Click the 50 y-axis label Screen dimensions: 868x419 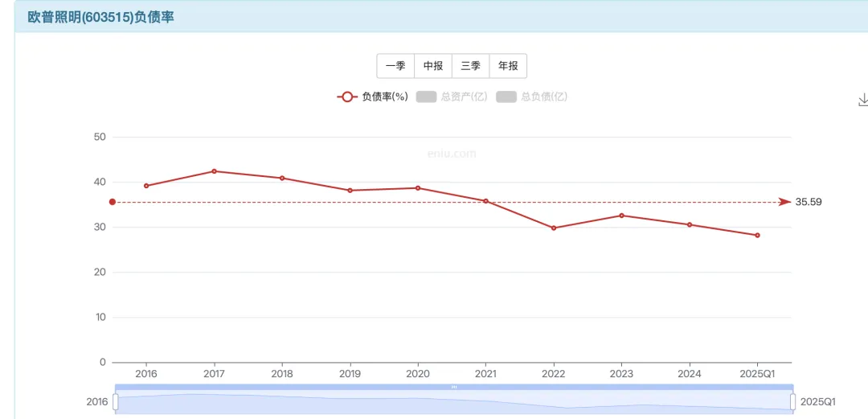[100, 137]
